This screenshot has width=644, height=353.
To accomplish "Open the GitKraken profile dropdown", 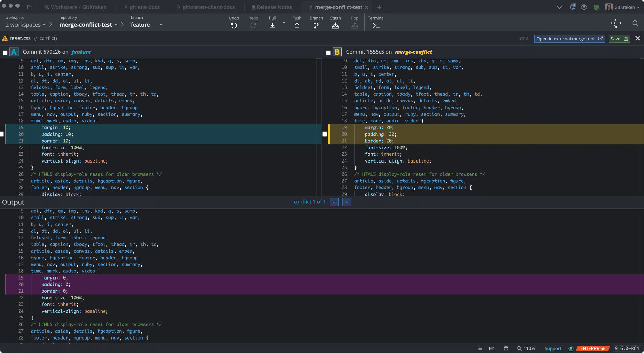I will point(626,7).
